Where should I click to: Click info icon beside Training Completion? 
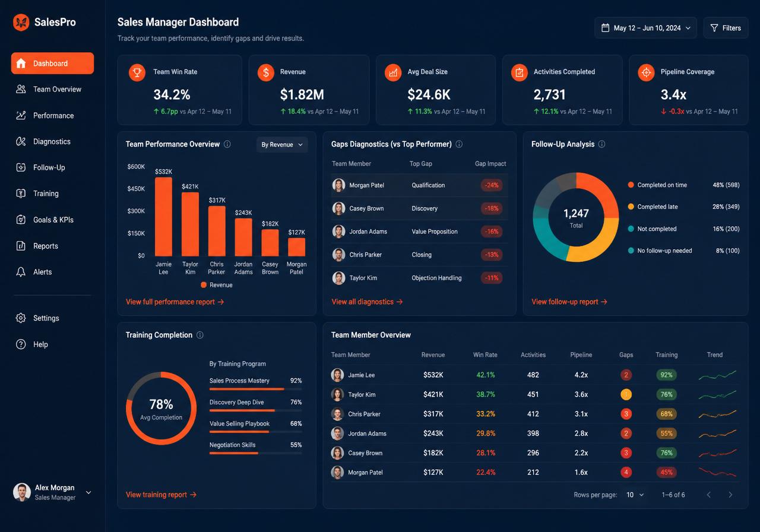tap(199, 335)
